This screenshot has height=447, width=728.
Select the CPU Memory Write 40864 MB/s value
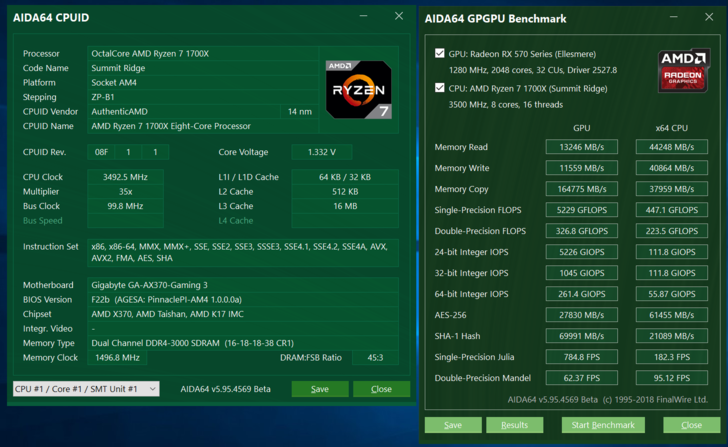click(672, 168)
